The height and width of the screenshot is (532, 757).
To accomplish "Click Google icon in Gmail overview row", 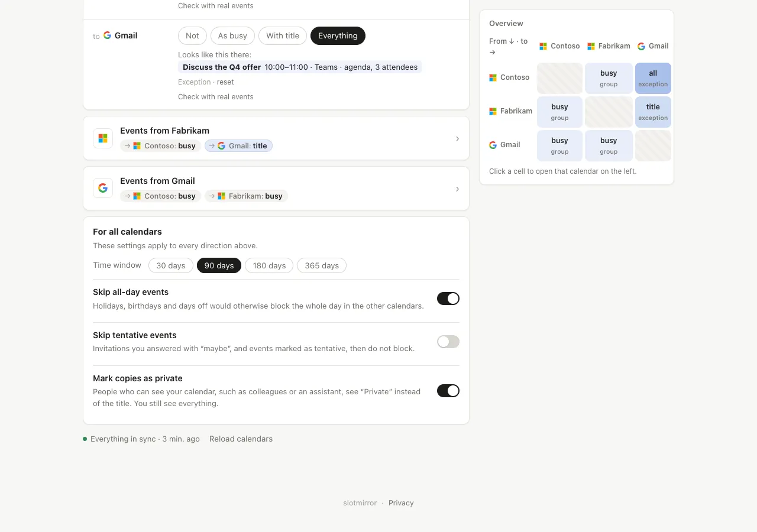I will (x=493, y=145).
